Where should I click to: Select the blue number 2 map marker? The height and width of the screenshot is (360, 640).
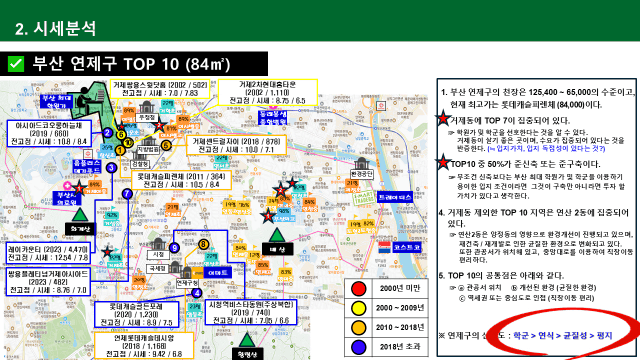tap(107, 133)
